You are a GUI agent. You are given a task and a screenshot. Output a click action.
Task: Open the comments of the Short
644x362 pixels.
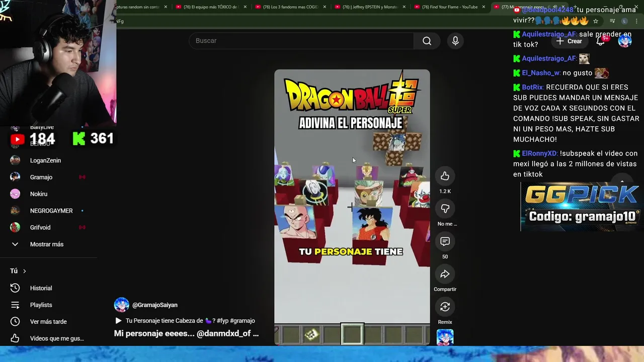tap(445, 241)
